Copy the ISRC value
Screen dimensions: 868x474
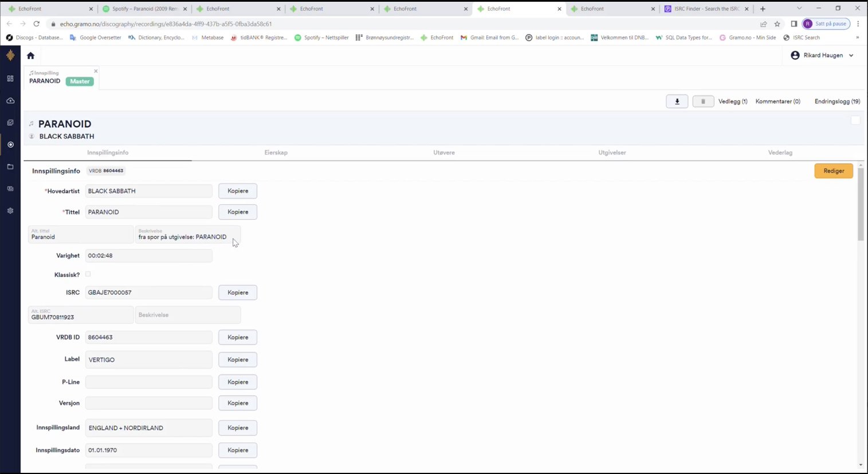click(x=238, y=293)
